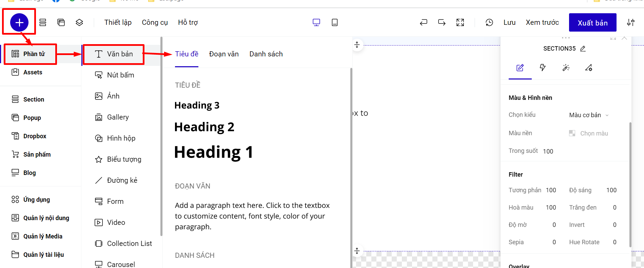The height and width of the screenshot is (268, 644).
Task: Click the Chọn màu background color swatch
Action: pos(572,133)
